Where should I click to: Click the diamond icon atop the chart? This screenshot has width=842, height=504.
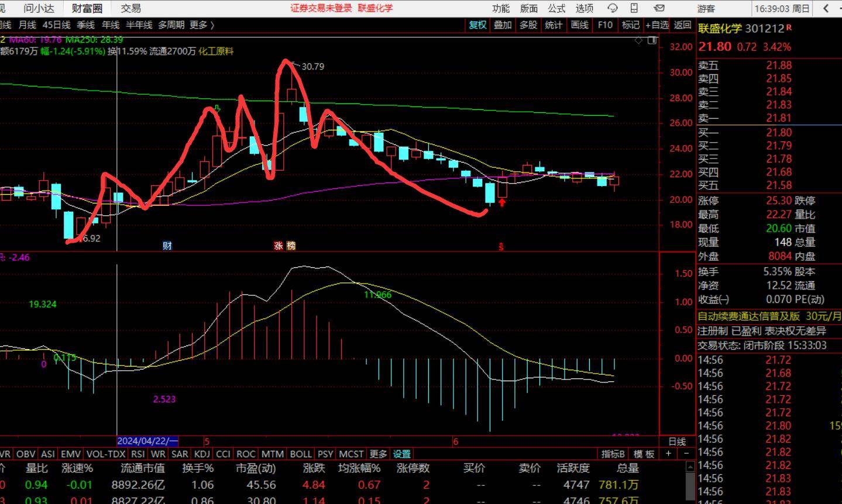[638, 40]
